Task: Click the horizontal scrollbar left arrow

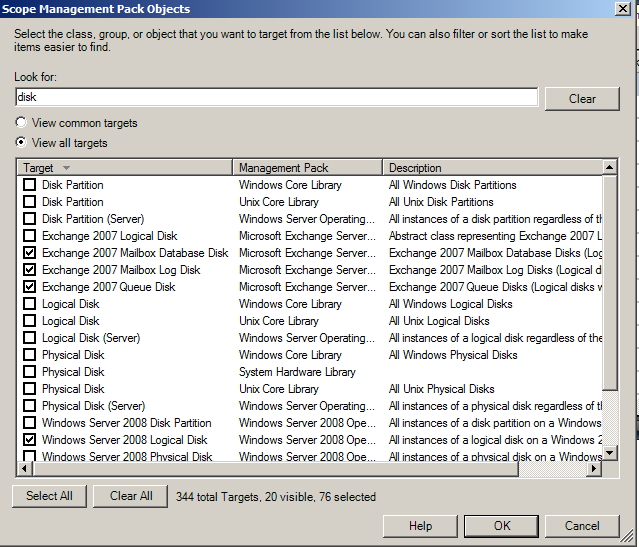Action: click(25, 469)
